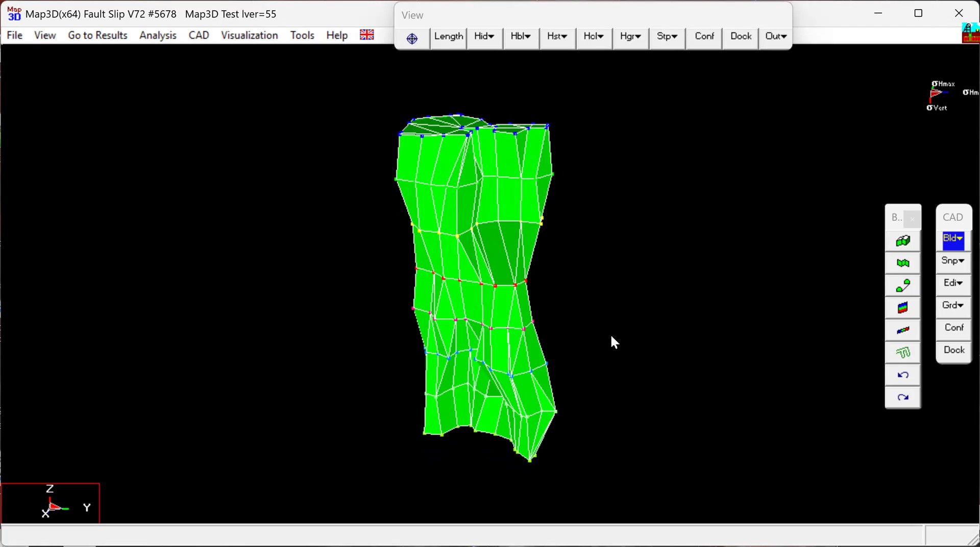The width and height of the screenshot is (980, 547).
Task: Open the highlighted Bld dropdown in CAD panel
Action: [953, 239]
